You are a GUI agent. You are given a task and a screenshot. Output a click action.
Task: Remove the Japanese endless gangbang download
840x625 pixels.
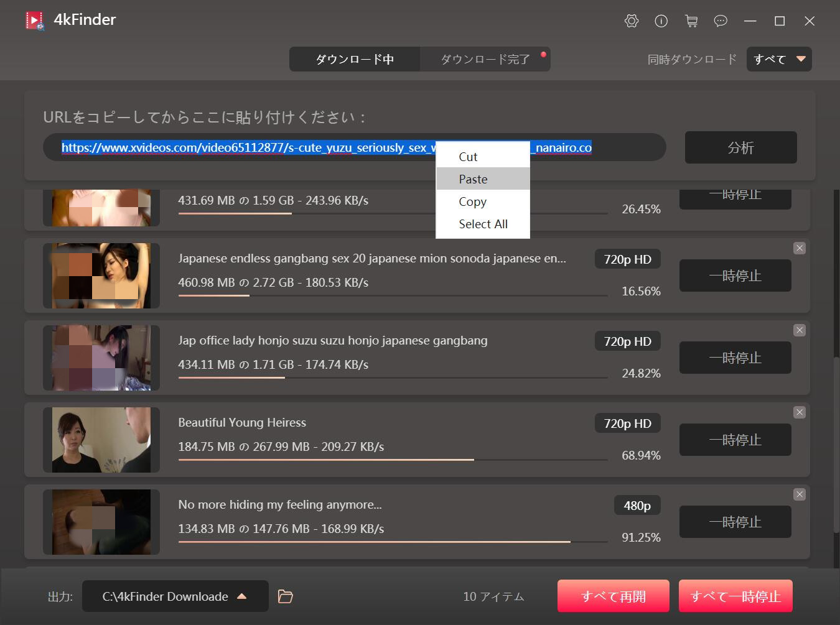(x=800, y=248)
